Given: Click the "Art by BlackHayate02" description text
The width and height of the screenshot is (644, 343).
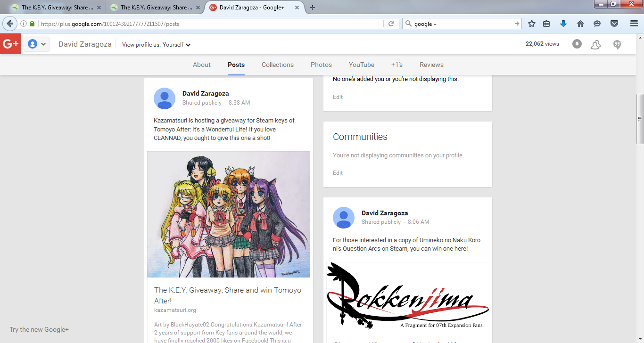Looking at the screenshot, I should (x=228, y=332).
